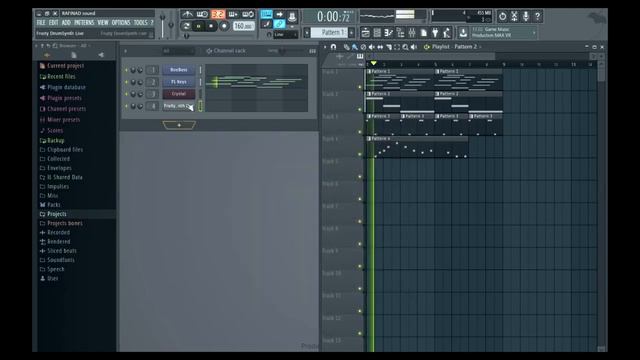Open the VIEW menu

click(103, 22)
